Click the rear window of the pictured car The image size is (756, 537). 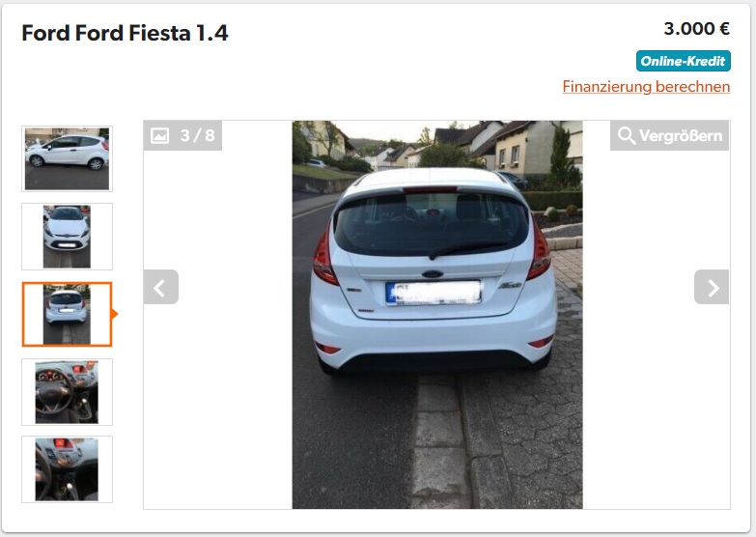[x=432, y=223]
